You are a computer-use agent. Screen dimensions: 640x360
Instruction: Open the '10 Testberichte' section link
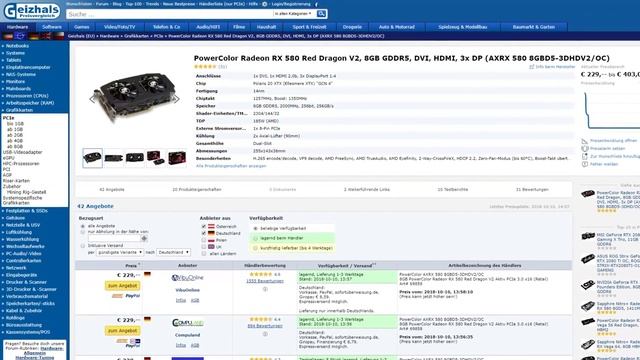tap(453, 189)
